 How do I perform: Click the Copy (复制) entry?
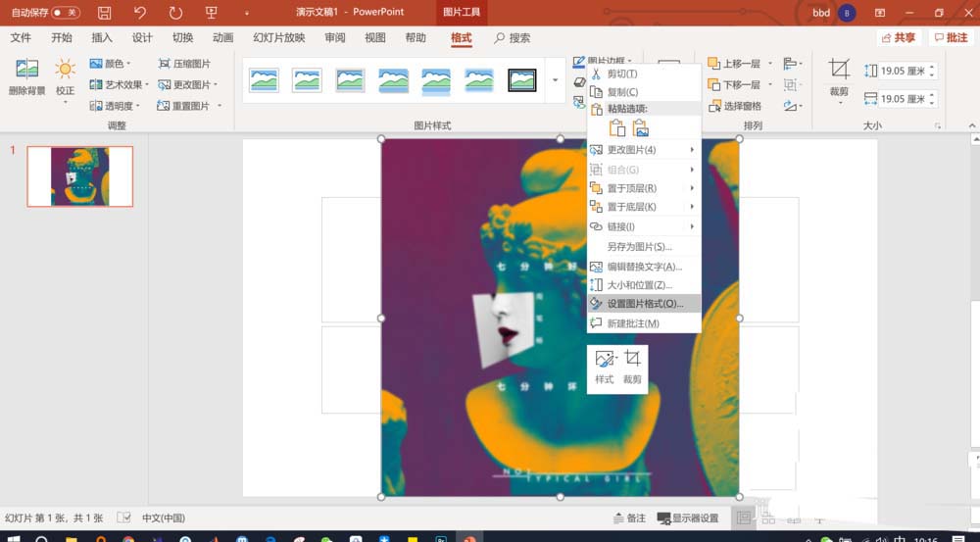pyautogui.click(x=644, y=92)
